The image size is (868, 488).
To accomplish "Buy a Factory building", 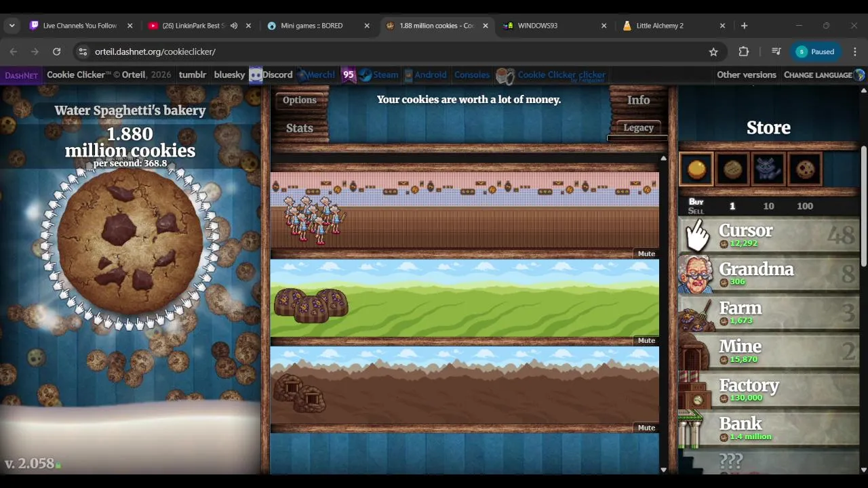I will 769,390.
